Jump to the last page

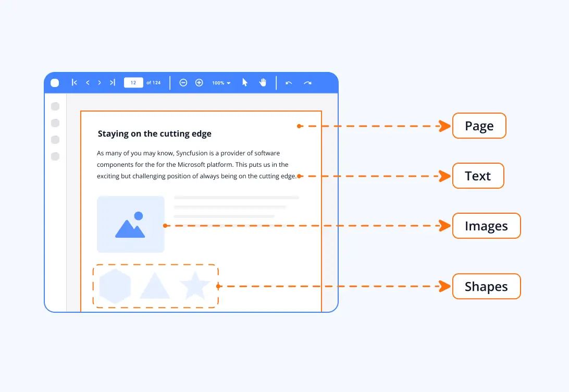(x=112, y=82)
